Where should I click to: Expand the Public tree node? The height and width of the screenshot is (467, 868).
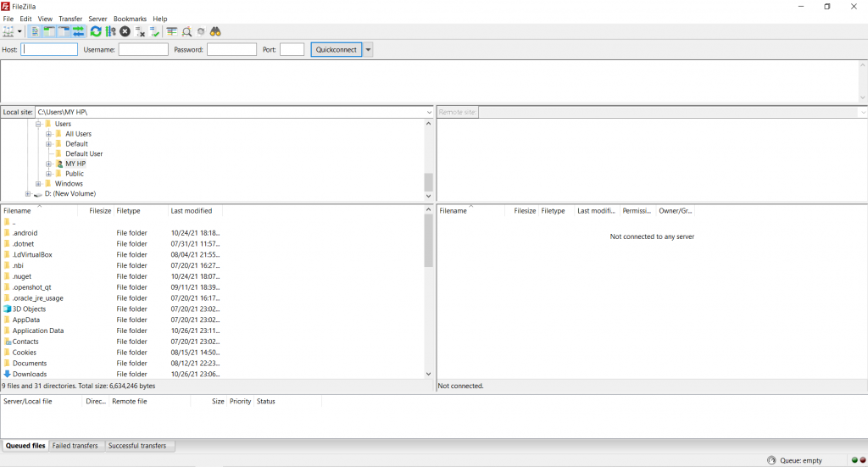pyautogui.click(x=48, y=174)
